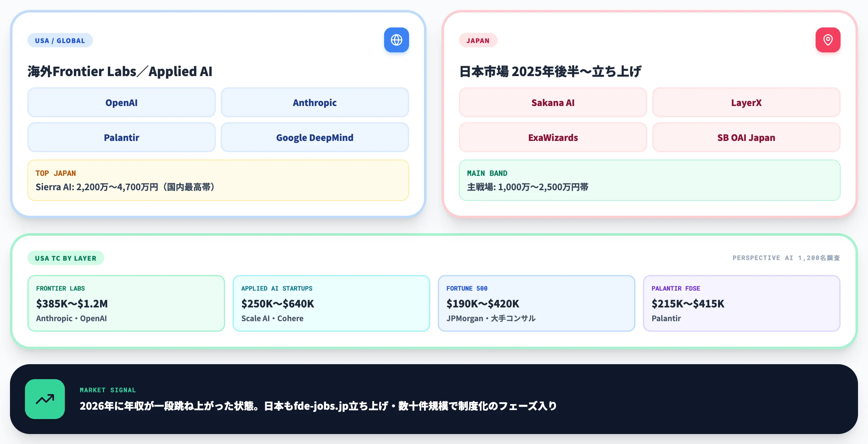The width and height of the screenshot is (868, 444).
Task: Click the Scale AI・Cohere subtitle text
Action: (272, 318)
